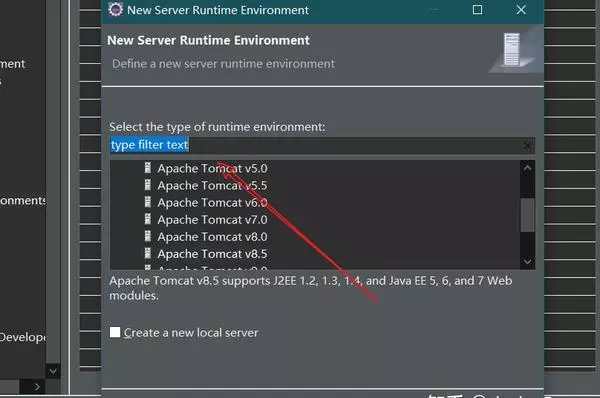Image resolution: width=600 pixels, height=398 pixels.
Task: Enable Create a new local server checkbox
Action: pos(115,332)
